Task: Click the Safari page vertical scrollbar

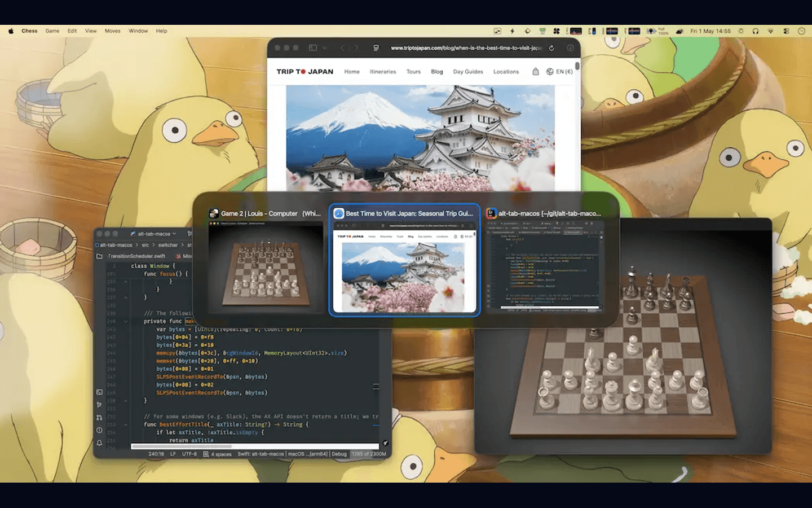Action: pyautogui.click(x=577, y=66)
